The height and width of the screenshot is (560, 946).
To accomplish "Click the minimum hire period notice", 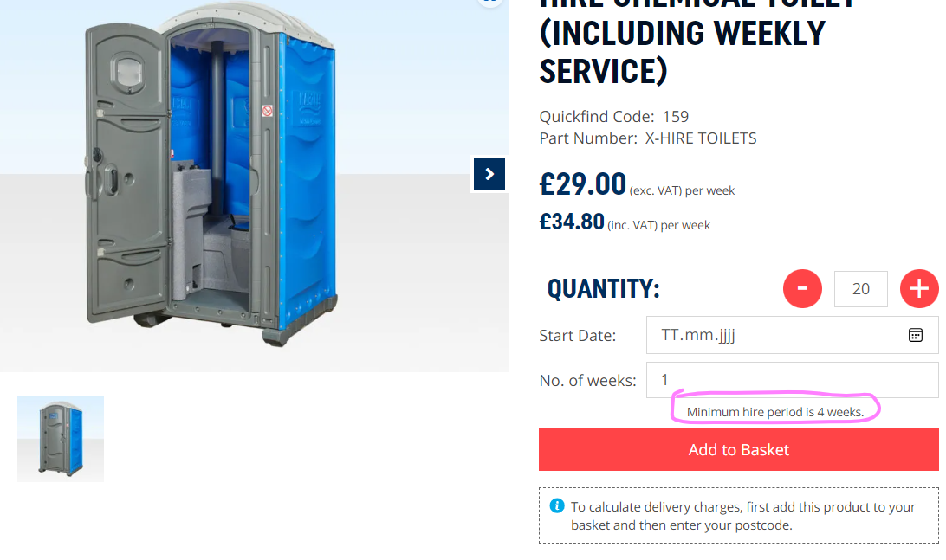I will click(775, 412).
